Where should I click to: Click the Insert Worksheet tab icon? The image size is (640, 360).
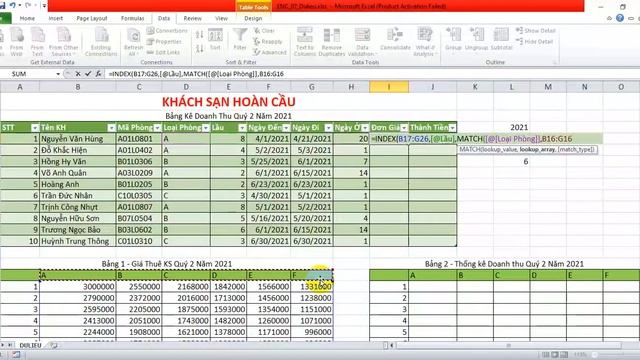click(53, 345)
